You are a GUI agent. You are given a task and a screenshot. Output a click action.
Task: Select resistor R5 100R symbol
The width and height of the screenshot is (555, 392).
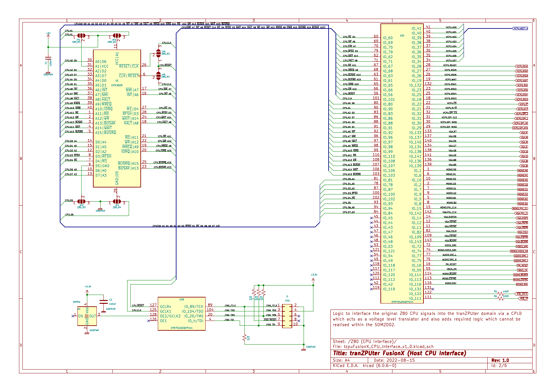(x=500, y=294)
